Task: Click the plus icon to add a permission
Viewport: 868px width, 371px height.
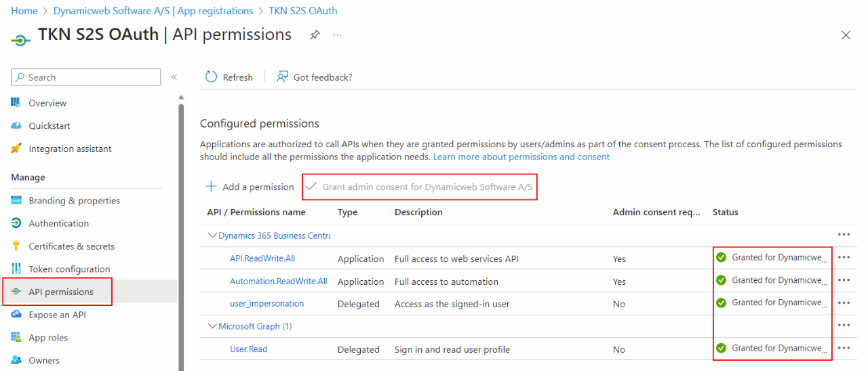Action: (211, 187)
